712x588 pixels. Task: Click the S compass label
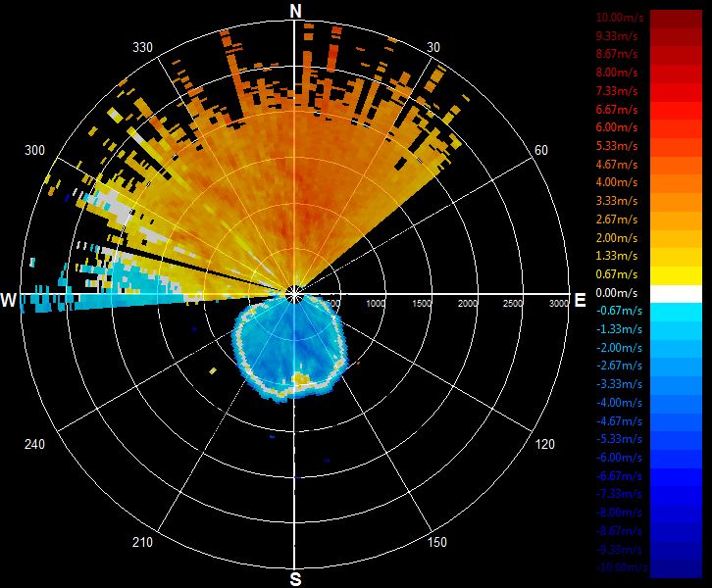tap(295, 579)
